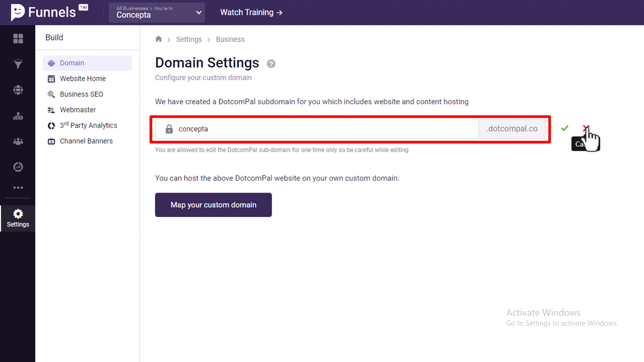This screenshot has width=644, height=362.
Task: Open the dashboard grid icon in the sidebar
Action: [x=18, y=39]
